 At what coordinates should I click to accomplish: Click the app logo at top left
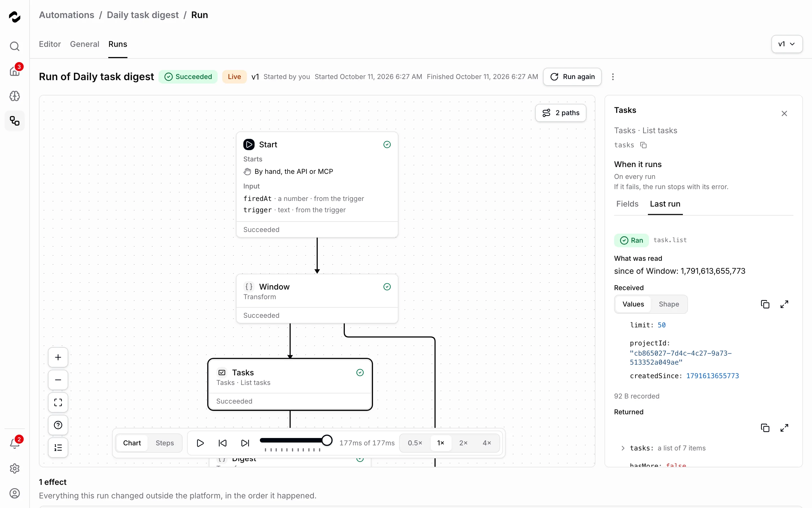(14, 17)
